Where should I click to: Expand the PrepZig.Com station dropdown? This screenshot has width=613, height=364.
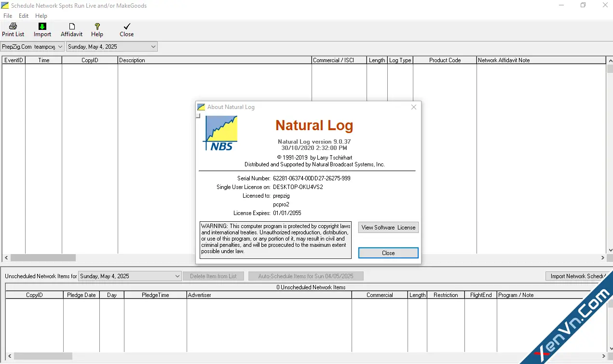click(60, 47)
